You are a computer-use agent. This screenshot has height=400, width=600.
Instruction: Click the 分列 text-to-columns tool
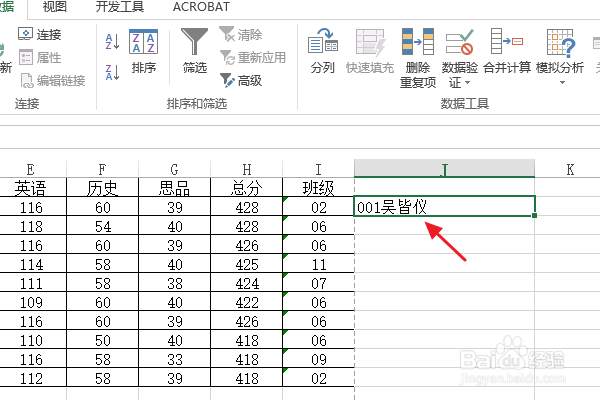[x=323, y=51]
